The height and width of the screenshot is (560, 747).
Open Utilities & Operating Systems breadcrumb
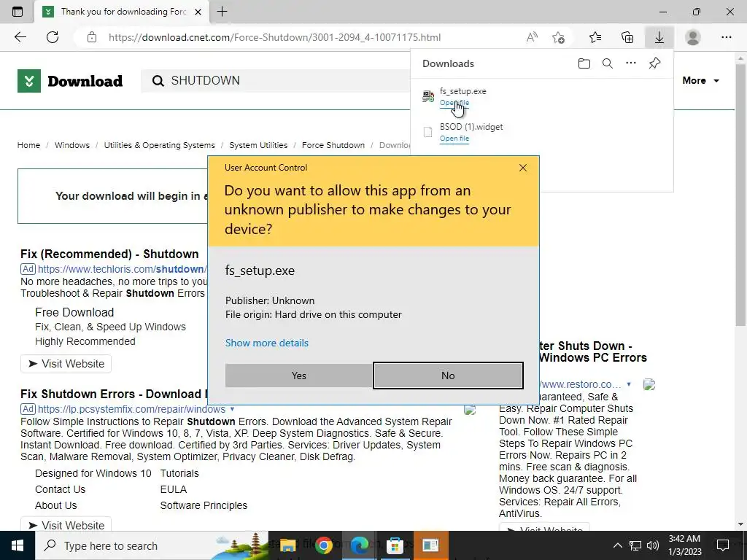tap(159, 145)
